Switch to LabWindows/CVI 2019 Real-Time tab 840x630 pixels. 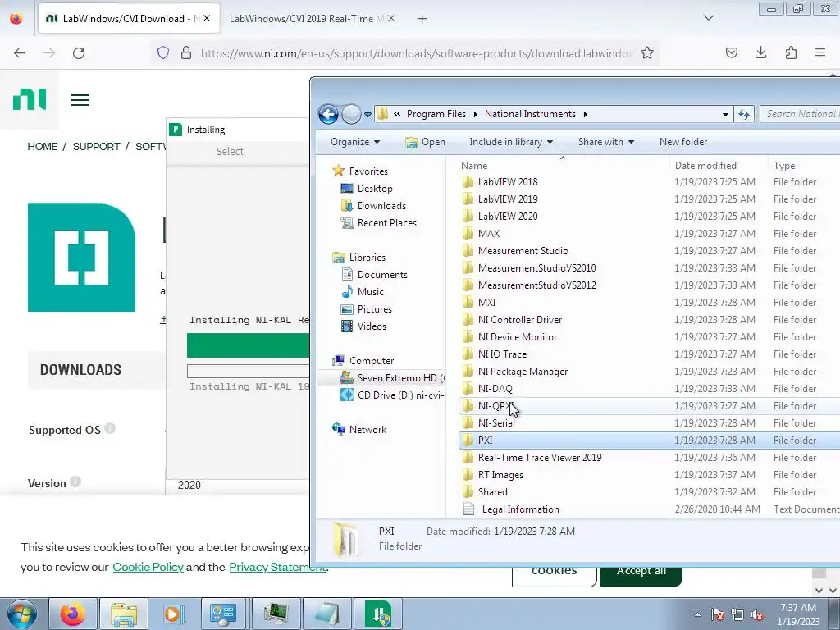tap(307, 19)
